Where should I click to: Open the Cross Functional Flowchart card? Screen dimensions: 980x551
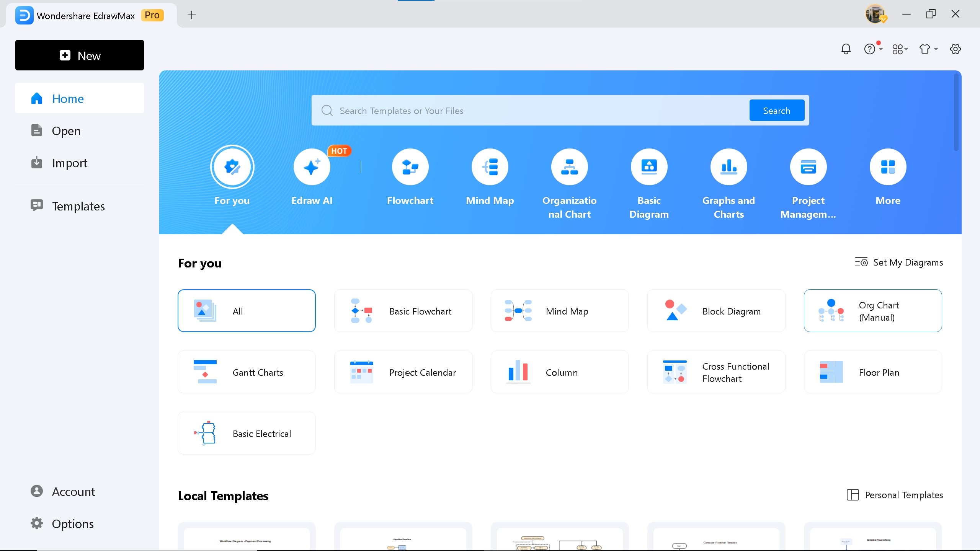716,372
